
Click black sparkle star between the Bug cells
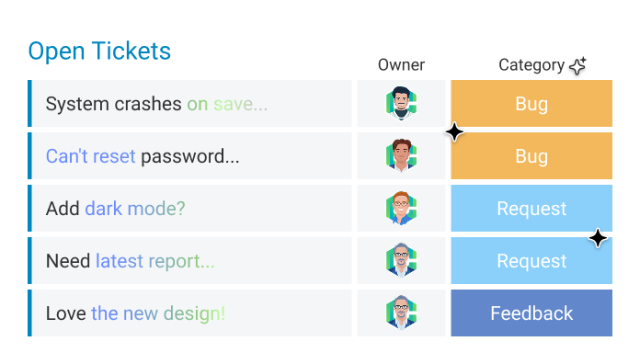pyautogui.click(x=454, y=132)
